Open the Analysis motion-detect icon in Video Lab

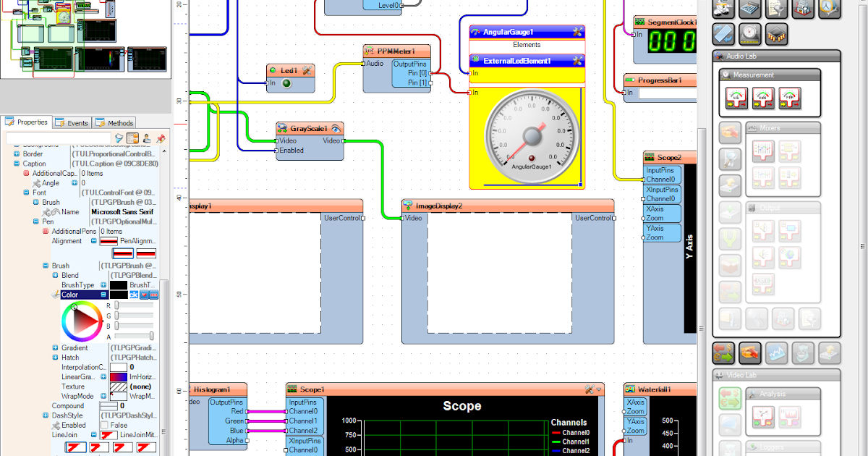tap(763, 416)
